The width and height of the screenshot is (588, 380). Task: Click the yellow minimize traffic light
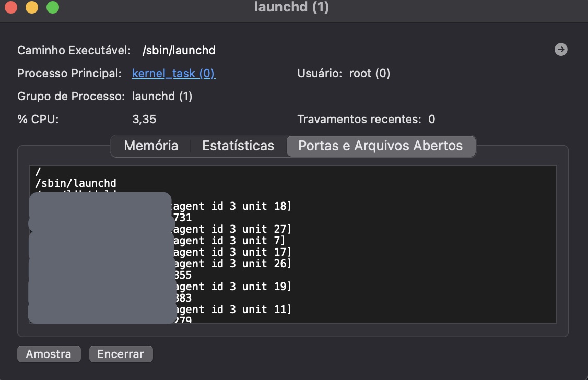point(30,7)
